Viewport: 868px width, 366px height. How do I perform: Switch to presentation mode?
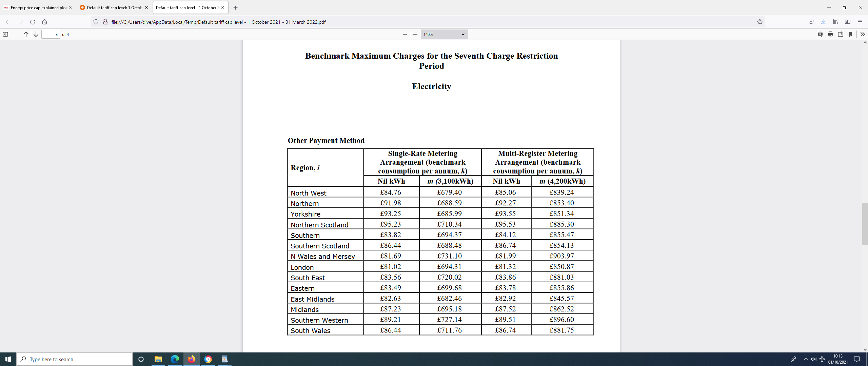[x=820, y=34]
